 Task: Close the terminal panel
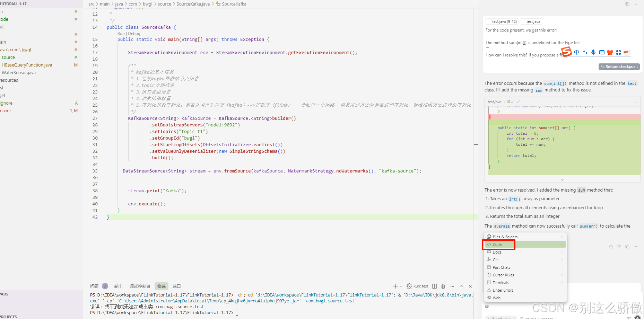pyautogui.click(x=470, y=286)
